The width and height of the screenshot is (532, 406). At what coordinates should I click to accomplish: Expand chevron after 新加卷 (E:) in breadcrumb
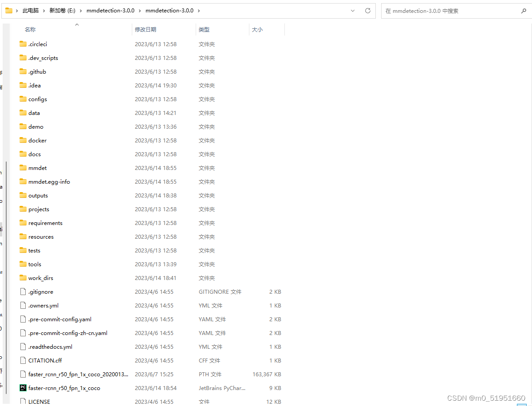[81, 11]
